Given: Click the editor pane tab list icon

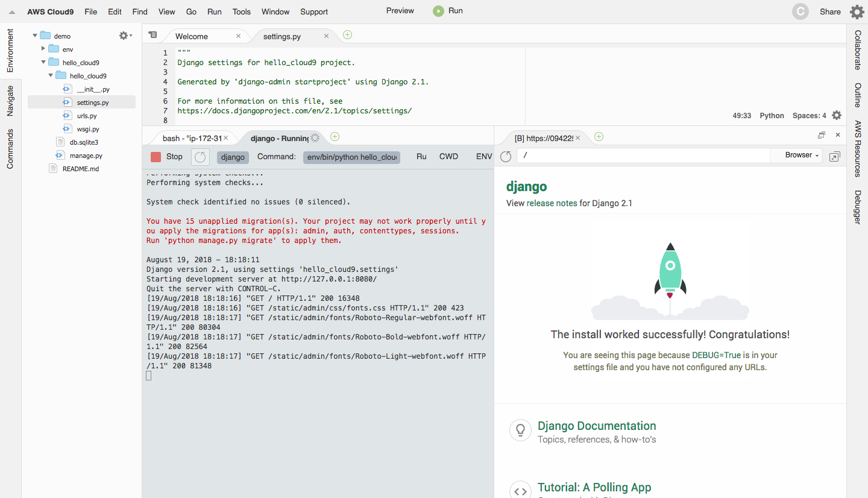Looking at the screenshot, I should coord(153,35).
